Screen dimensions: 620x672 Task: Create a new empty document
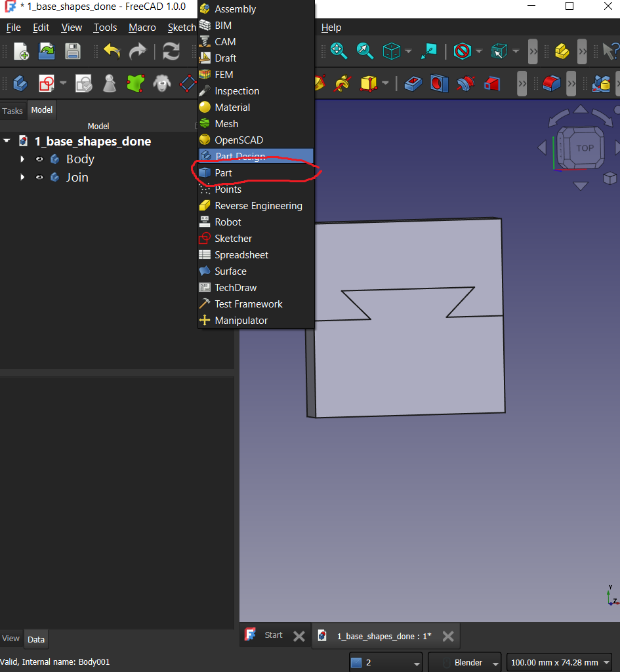click(20, 50)
